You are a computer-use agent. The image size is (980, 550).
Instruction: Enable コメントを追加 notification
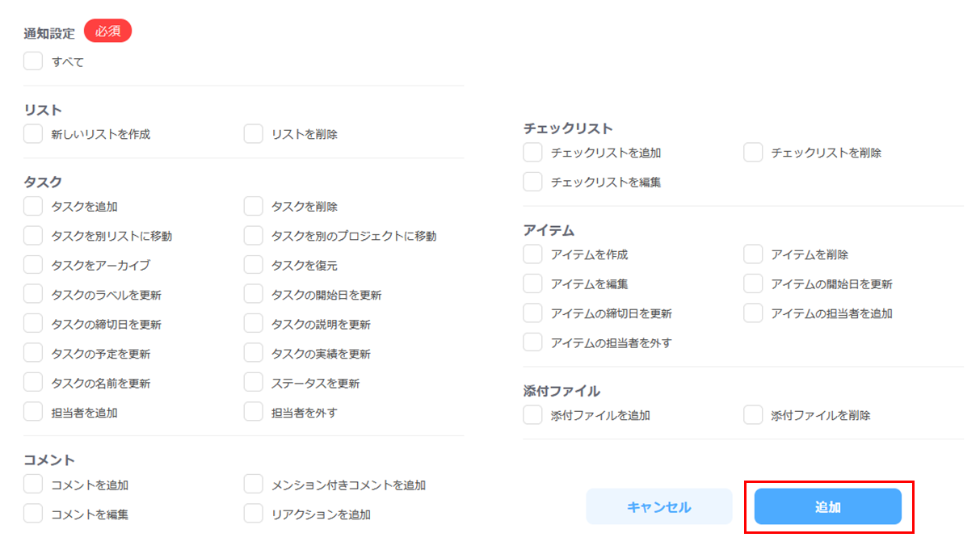pos(33,485)
